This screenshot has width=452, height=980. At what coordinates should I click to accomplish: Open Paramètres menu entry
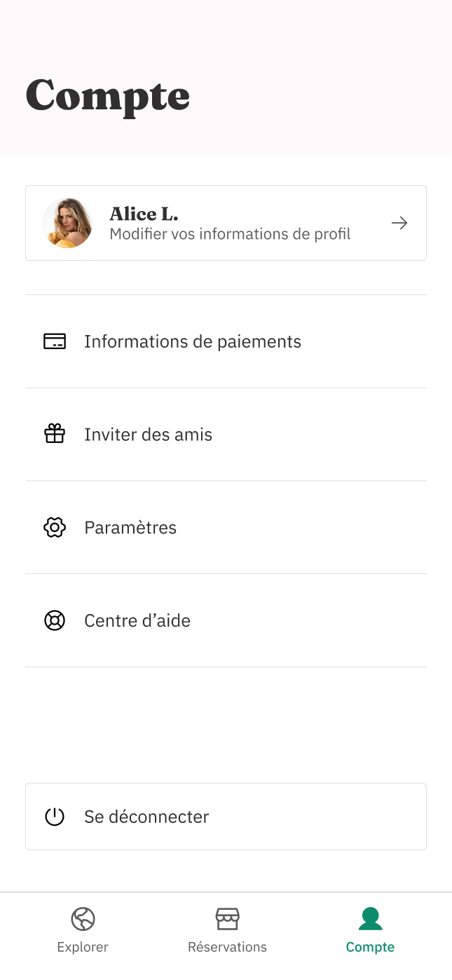click(x=130, y=528)
